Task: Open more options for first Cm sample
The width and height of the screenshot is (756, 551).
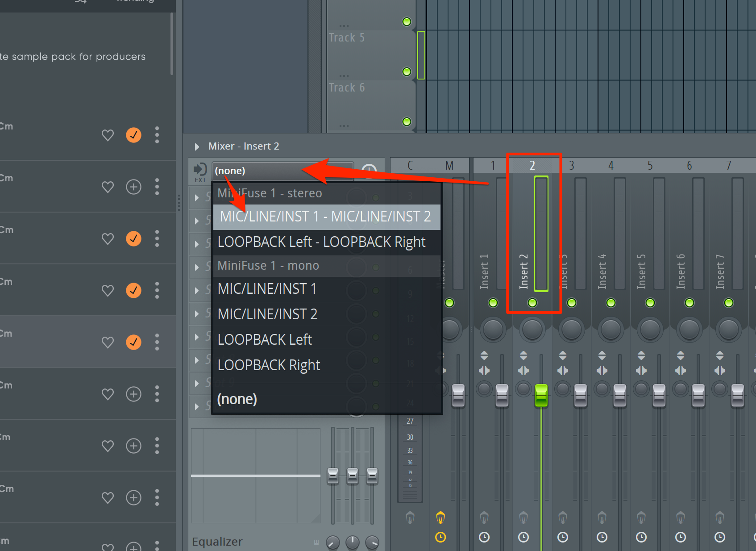Action: pos(157,135)
